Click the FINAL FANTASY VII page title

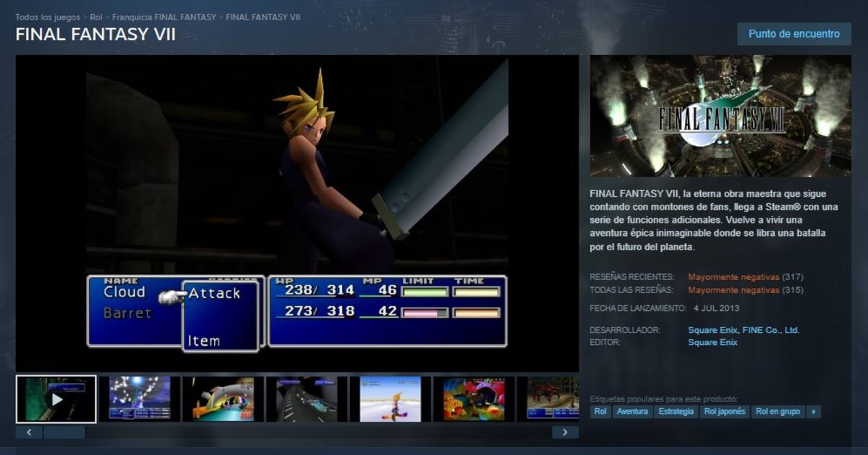(x=95, y=35)
